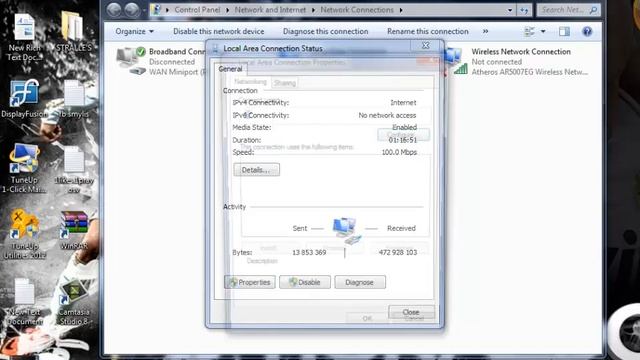Click Diagnose this connection
Image resolution: width=640 pixels, height=360 pixels.
325,31
